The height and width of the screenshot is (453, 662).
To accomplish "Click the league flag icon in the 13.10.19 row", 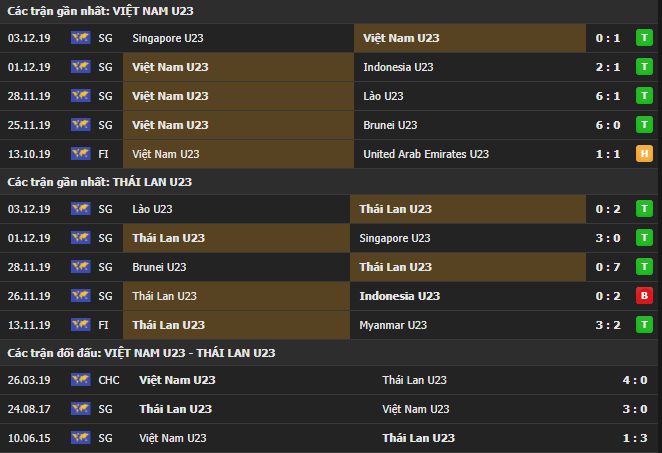I will click(80, 154).
